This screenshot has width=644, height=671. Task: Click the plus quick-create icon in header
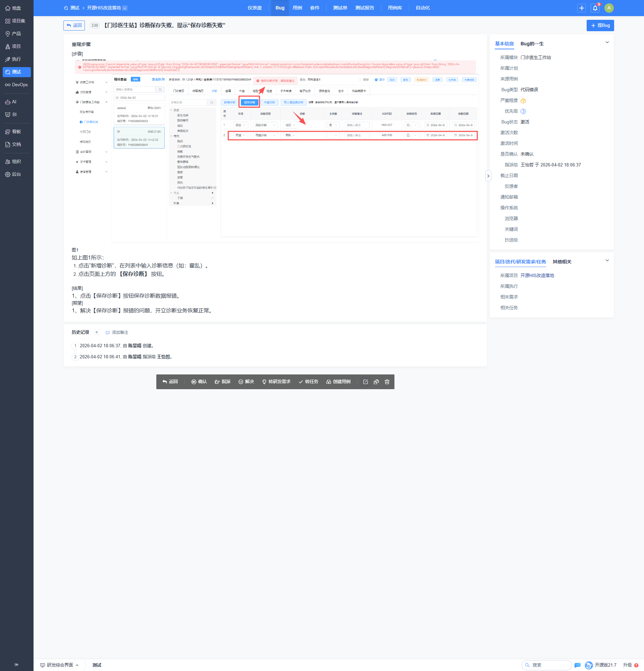click(581, 8)
